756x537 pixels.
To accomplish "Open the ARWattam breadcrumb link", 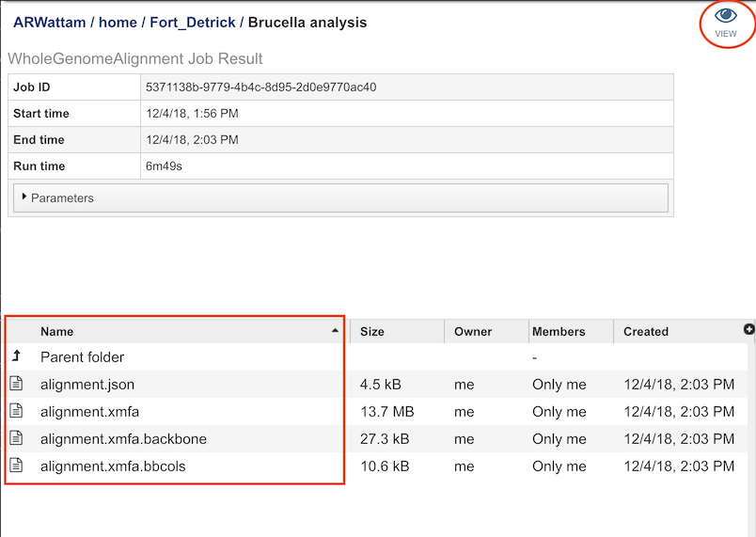I will (49, 23).
